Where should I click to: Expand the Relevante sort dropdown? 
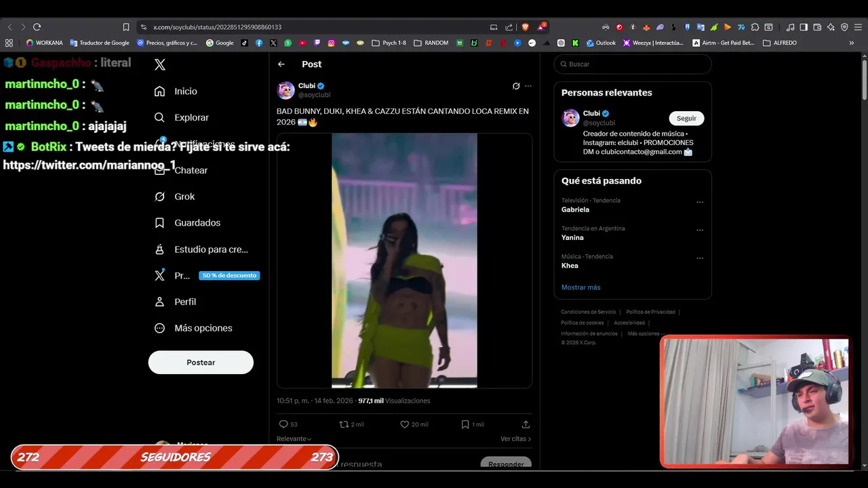point(294,439)
